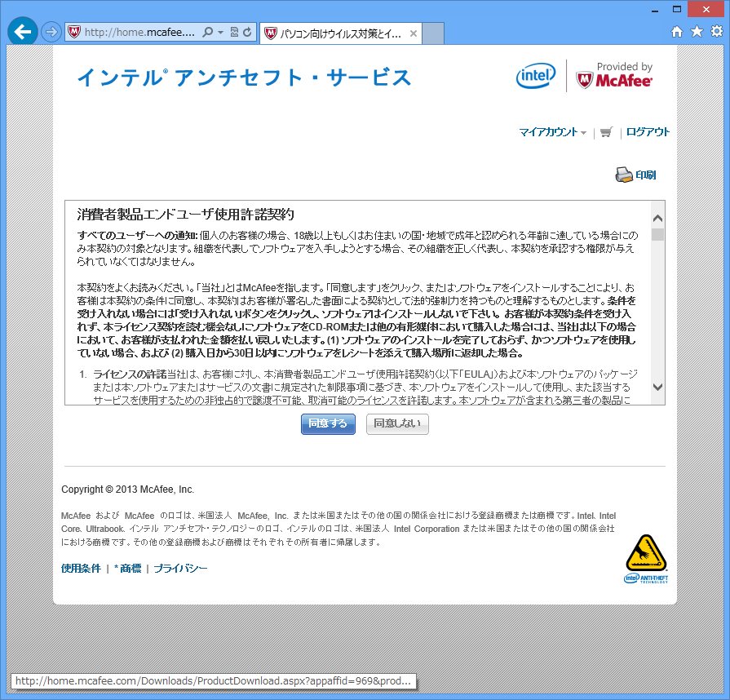The width and height of the screenshot is (730, 700).
Task: Click the 印刷 link
Action: pyautogui.click(x=646, y=175)
